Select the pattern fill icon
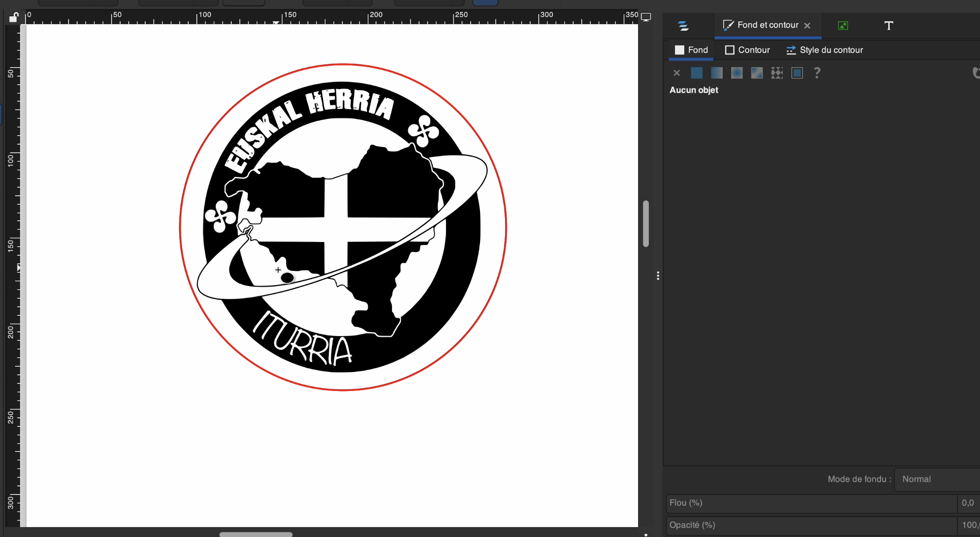This screenshot has height=537, width=980. pos(777,73)
